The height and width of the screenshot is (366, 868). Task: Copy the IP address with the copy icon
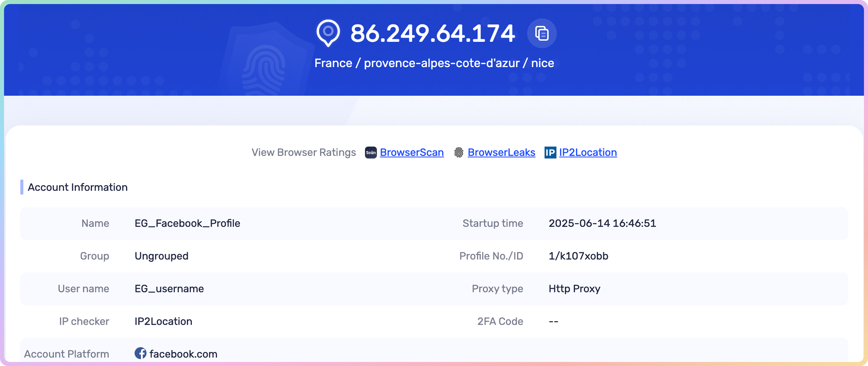541,33
